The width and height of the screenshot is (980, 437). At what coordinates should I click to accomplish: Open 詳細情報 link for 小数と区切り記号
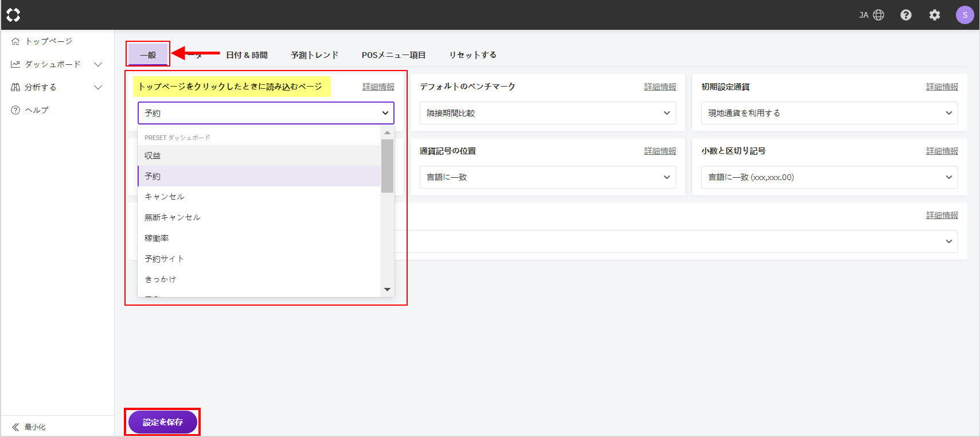[942, 151]
